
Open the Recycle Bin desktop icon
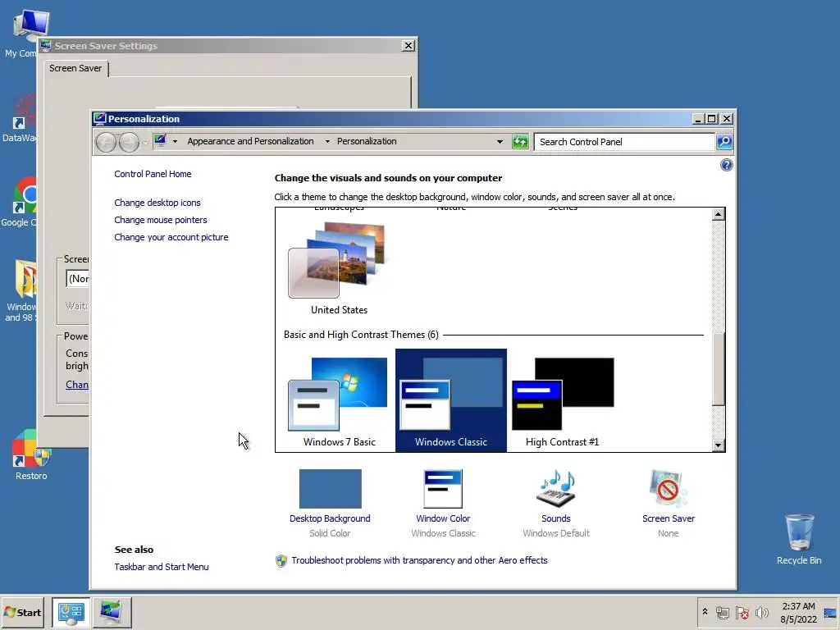coord(799,539)
